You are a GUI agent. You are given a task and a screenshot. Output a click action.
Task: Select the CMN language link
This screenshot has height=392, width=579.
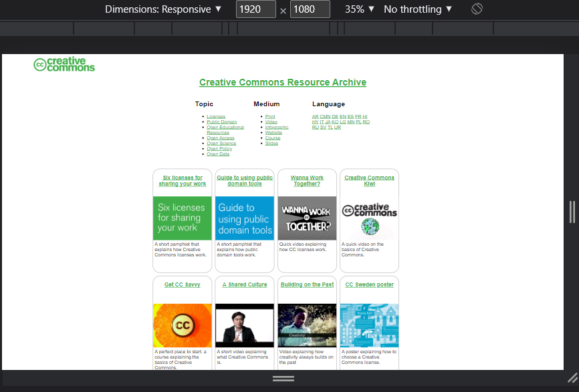click(x=325, y=116)
